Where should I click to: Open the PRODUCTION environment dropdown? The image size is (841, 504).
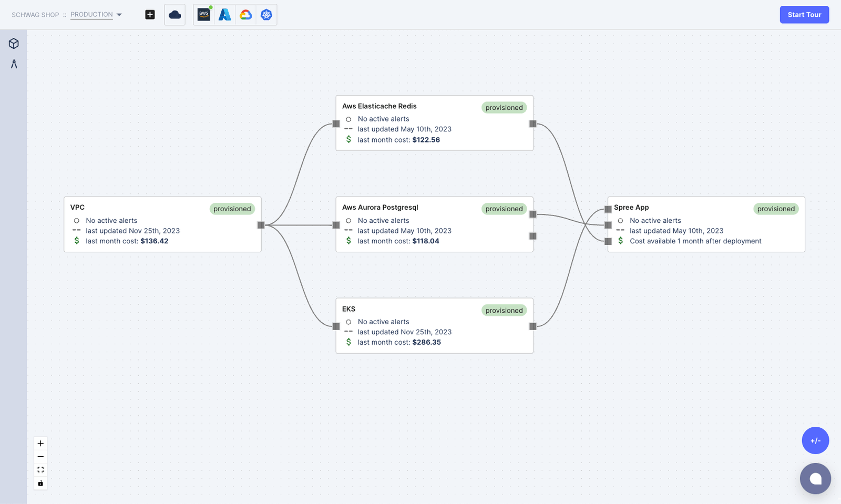coord(96,15)
